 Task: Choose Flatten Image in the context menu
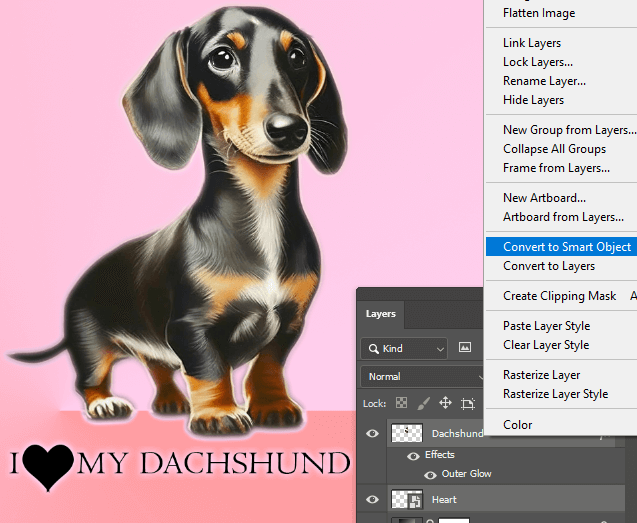[539, 14]
